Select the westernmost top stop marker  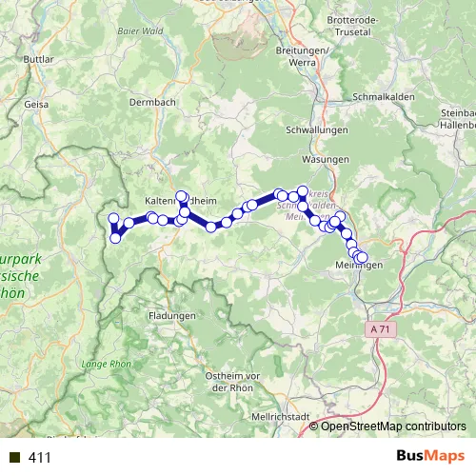113,218
